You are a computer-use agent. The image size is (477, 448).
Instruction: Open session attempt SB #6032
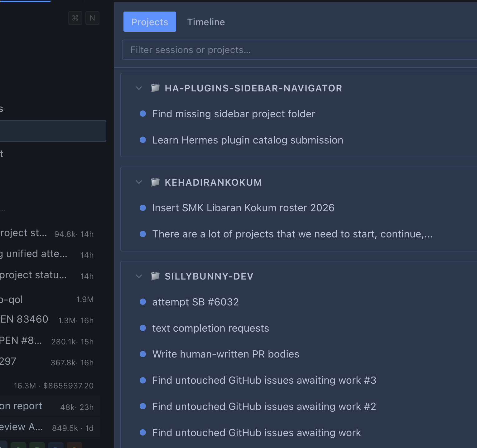point(195,302)
